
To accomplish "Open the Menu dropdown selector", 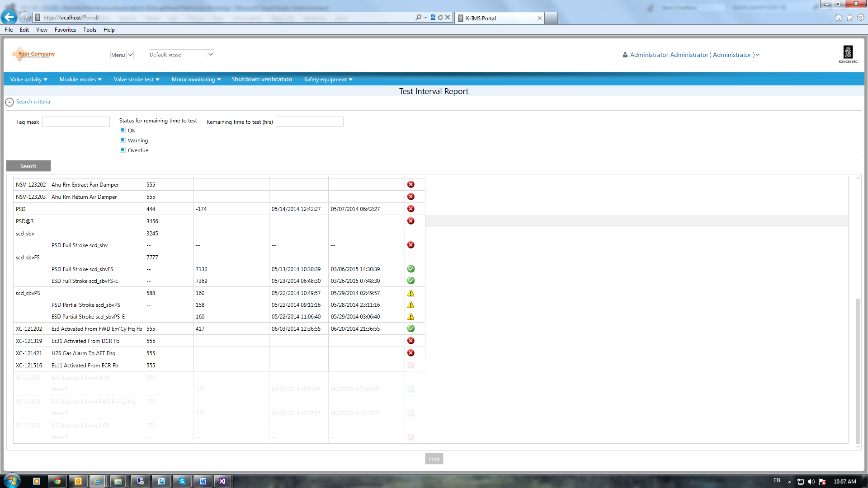I will pos(122,55).
